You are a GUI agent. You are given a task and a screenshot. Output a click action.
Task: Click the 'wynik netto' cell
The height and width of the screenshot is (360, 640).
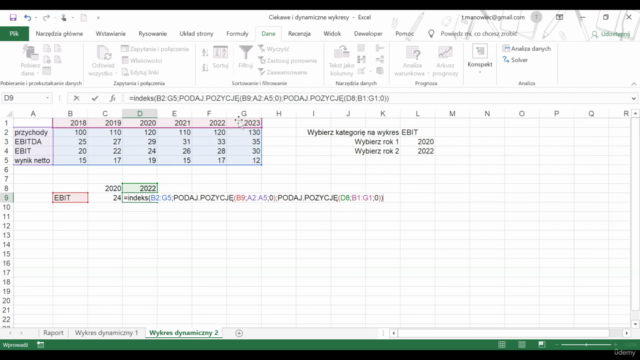[33, 160]
